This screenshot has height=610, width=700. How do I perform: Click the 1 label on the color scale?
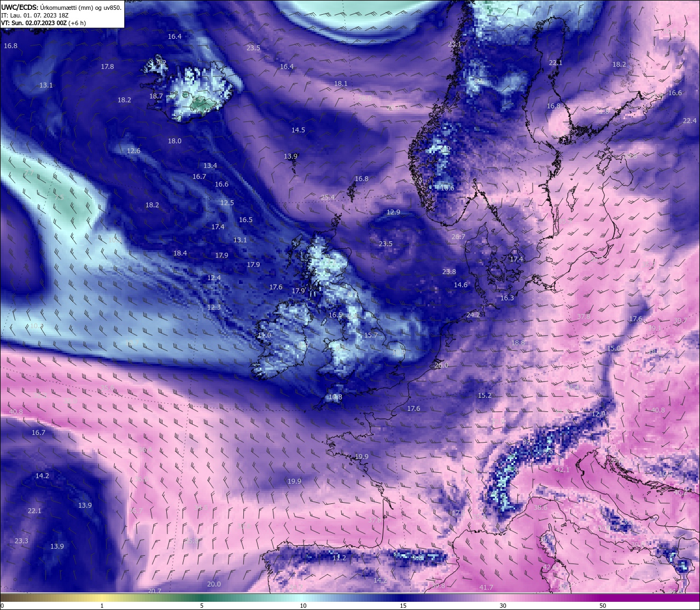(x=102, y=606)
